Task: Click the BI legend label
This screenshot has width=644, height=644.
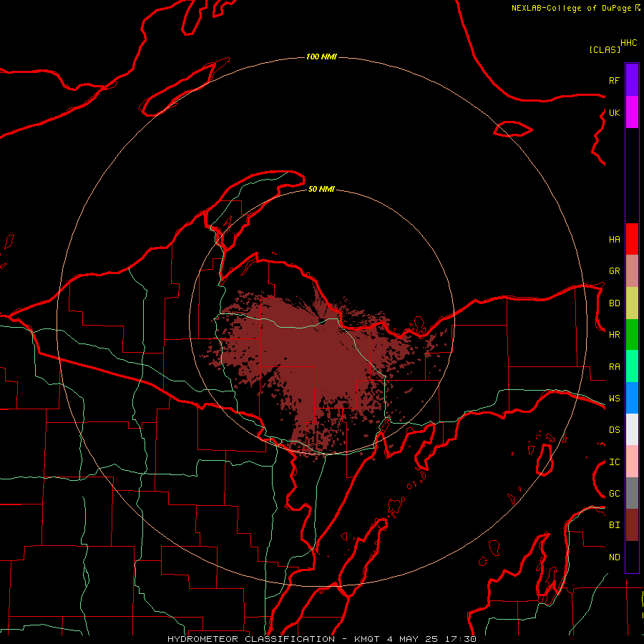Action: [614, 525]
